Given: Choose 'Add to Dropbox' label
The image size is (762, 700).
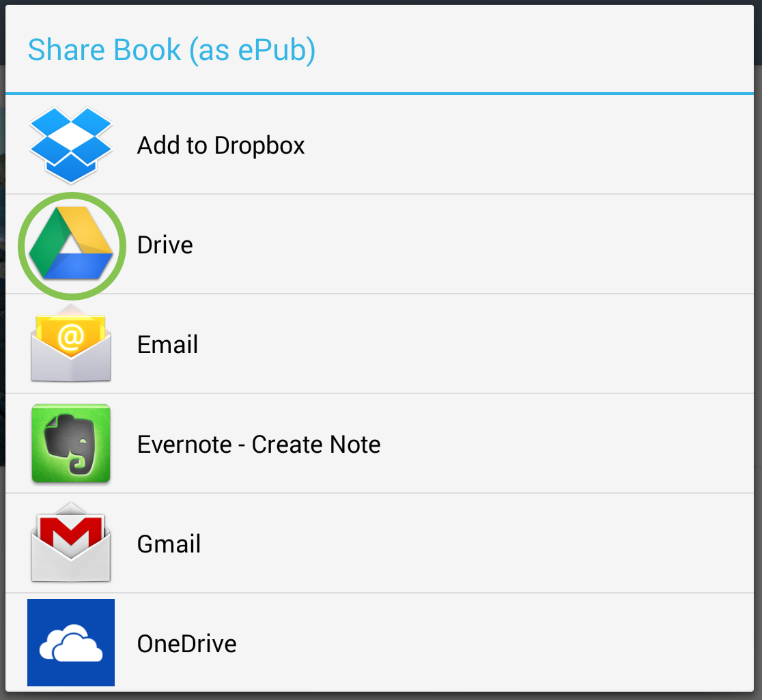Looking at the screenshot, I should tap(221, 145).
